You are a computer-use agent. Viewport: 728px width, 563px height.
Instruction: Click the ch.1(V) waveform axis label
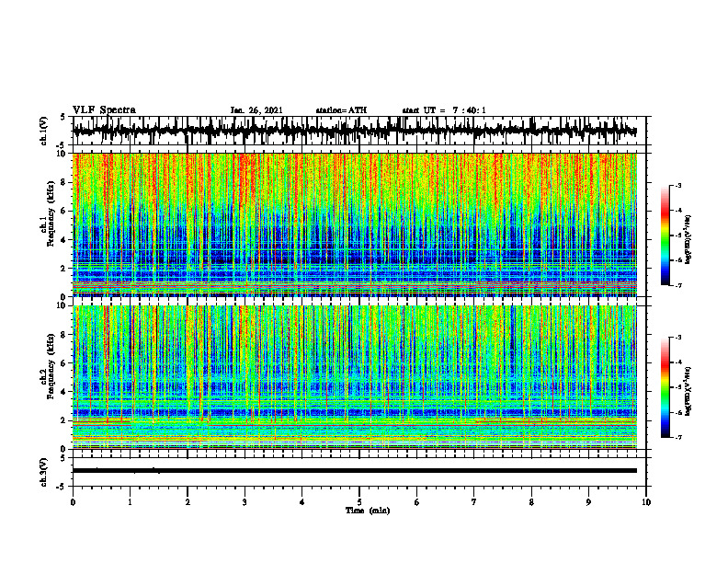(x=44, y=131)
